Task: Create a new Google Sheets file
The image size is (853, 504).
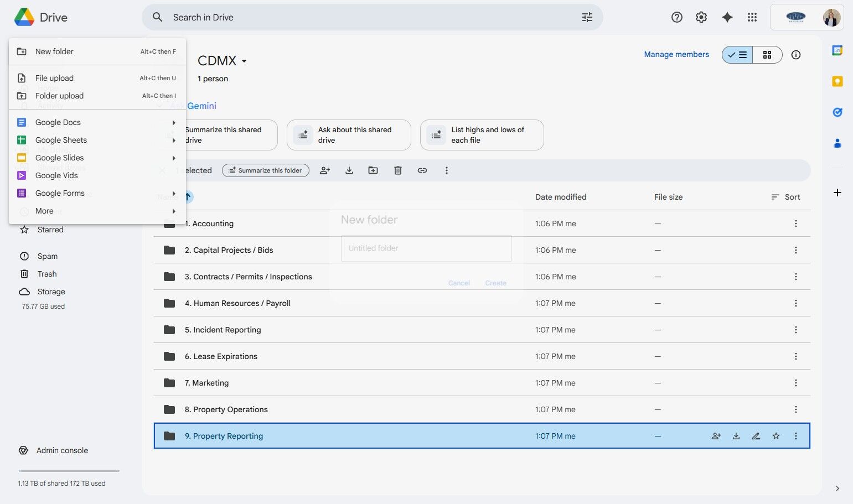Action: (x=97, y=140)
